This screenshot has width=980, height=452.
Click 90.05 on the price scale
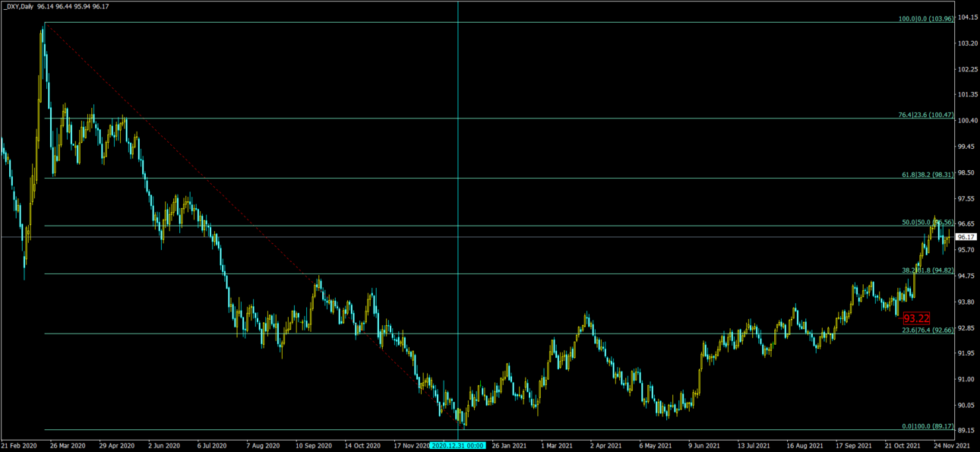(967, 405)
